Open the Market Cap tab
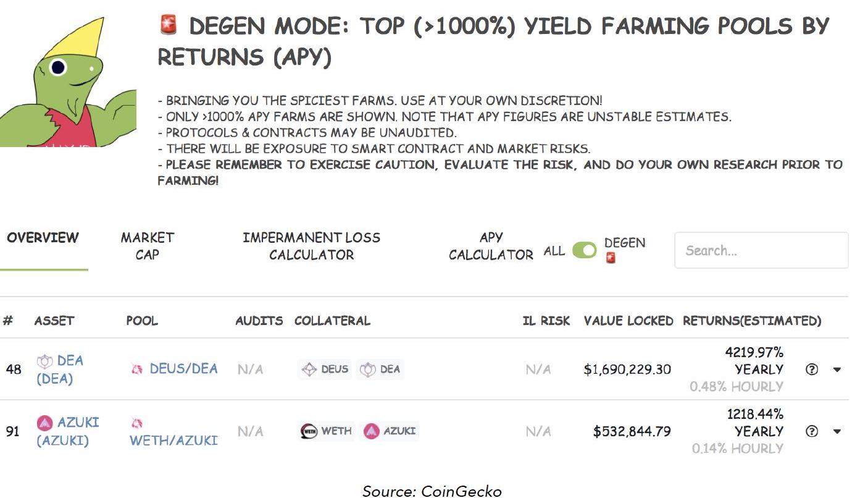 click(148, 246)
